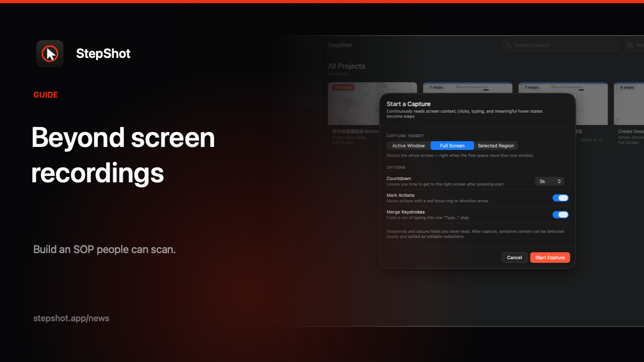Click the '4 projects' count text
The width and height of the screenshot is (644, 362).
coord(338,74)
